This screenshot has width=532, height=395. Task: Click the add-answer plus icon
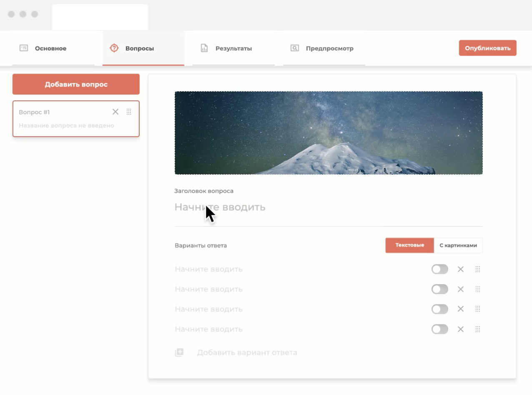coord(179,352)
